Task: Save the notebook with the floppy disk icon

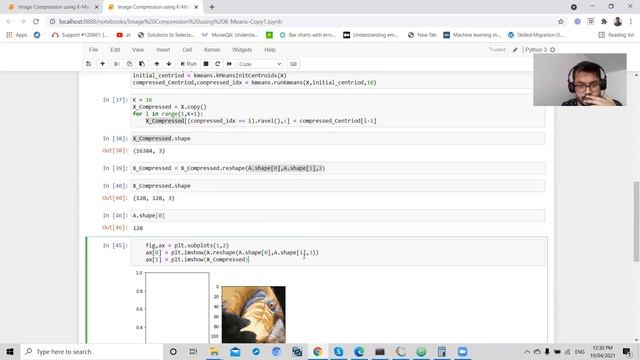Action: (x=88, y=64)
